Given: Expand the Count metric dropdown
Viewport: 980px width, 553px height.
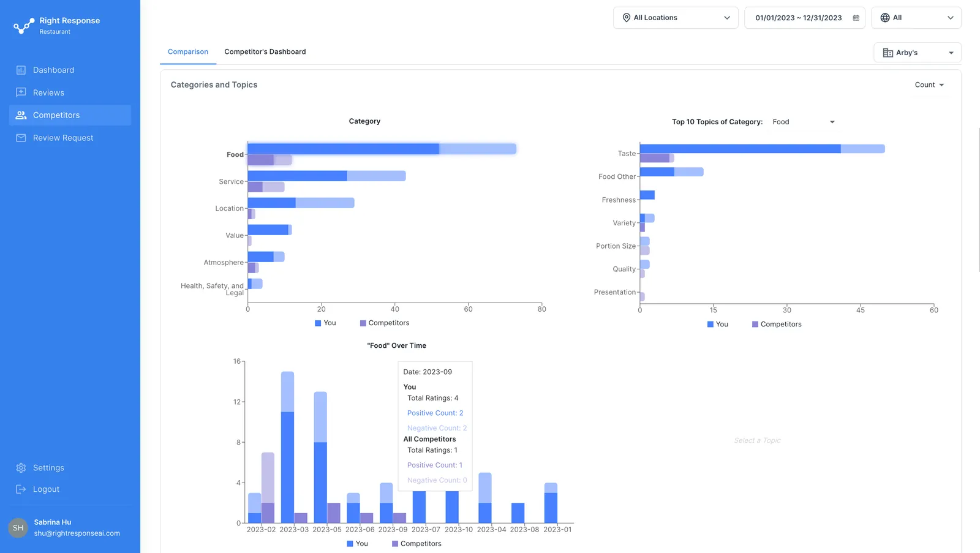Looking at the screenshot, I should pos(929,85).
